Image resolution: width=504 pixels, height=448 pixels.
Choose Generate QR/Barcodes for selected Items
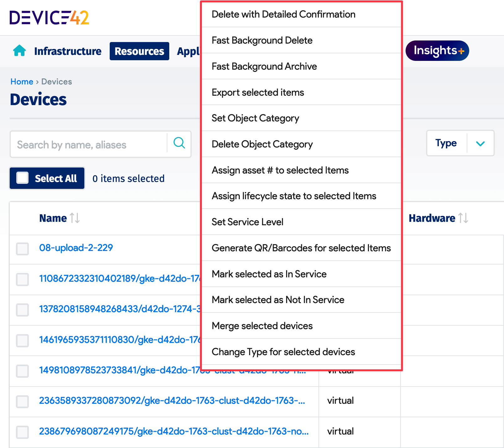tap(301, 248)
